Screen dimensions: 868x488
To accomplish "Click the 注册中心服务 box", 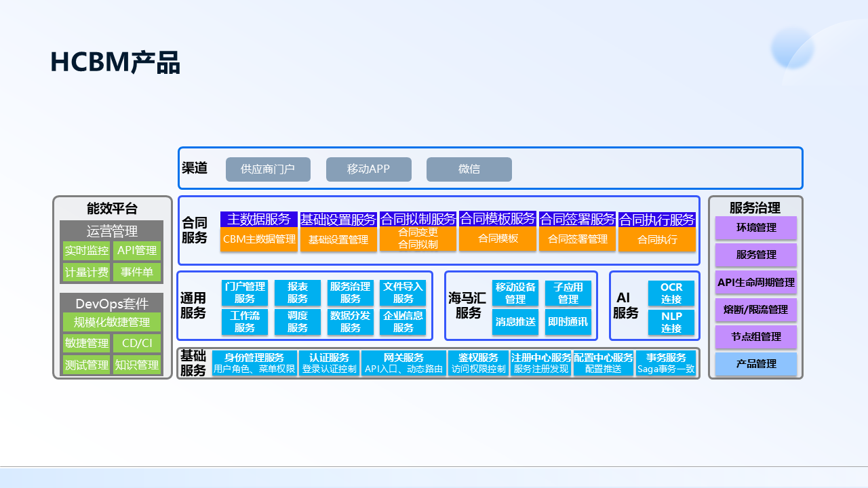I will [541, 363].
